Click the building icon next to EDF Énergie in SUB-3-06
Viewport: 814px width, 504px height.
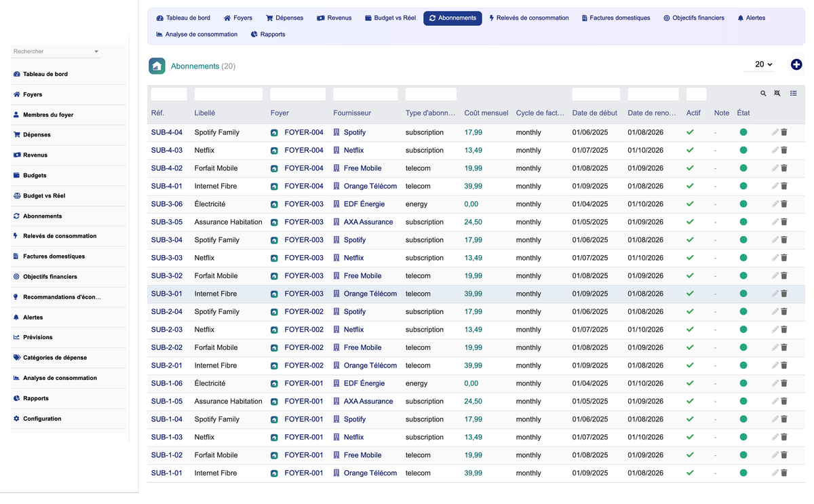336,204
